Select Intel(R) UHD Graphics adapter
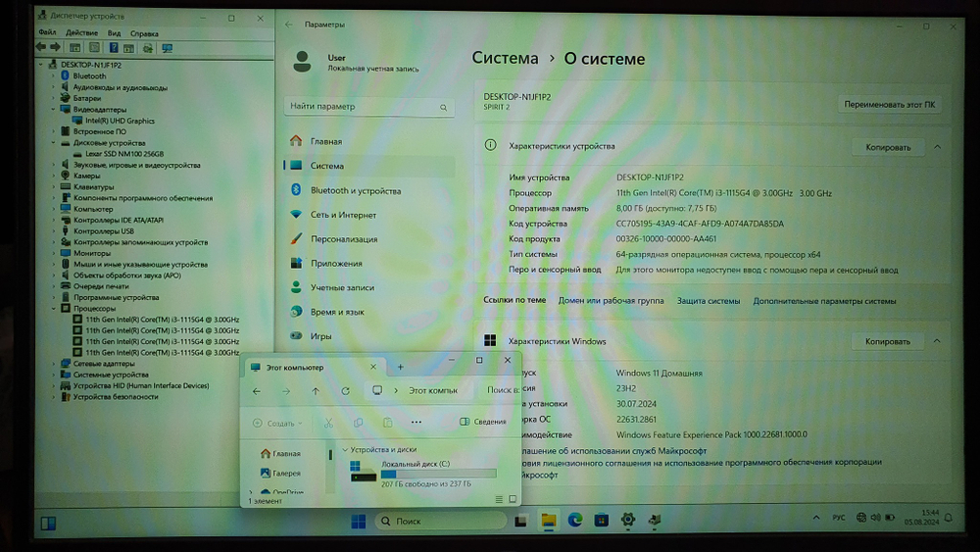 (x=120, y=121)
